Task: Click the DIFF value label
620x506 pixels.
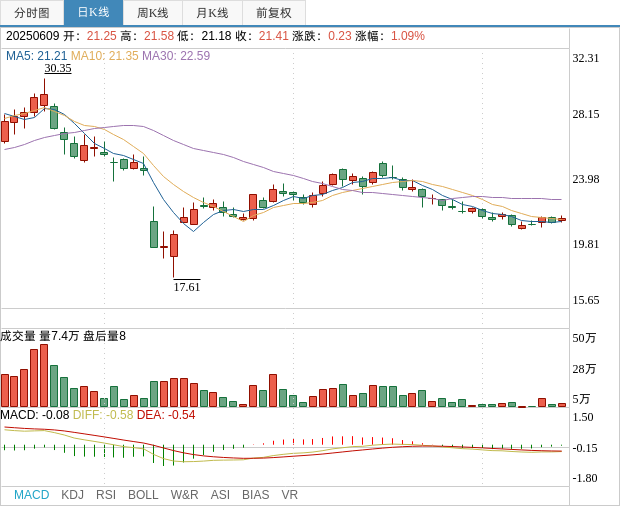Action: 103,415
